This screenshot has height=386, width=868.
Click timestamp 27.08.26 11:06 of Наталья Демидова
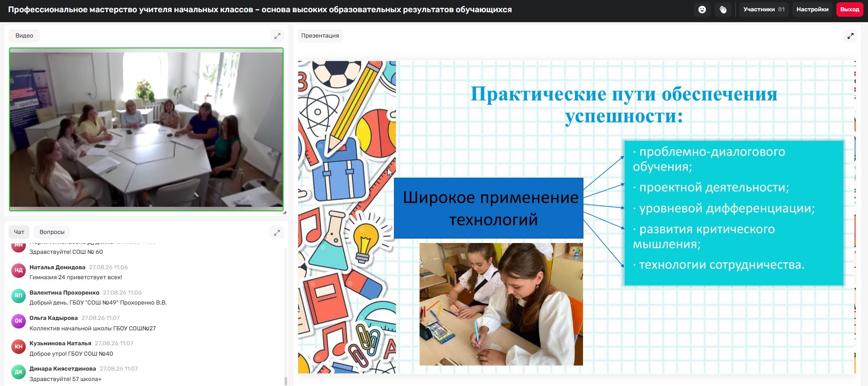tap(109, 267)
